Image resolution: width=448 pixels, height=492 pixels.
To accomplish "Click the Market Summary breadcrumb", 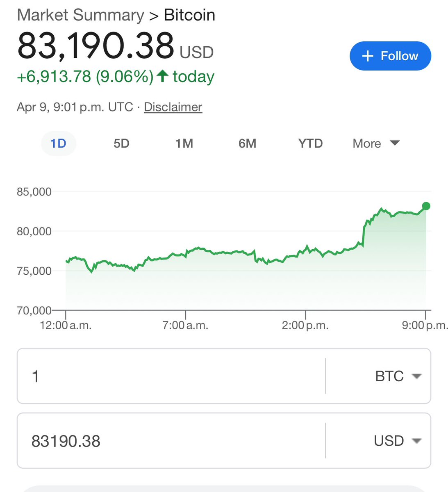I will click(x=80, y=15).
